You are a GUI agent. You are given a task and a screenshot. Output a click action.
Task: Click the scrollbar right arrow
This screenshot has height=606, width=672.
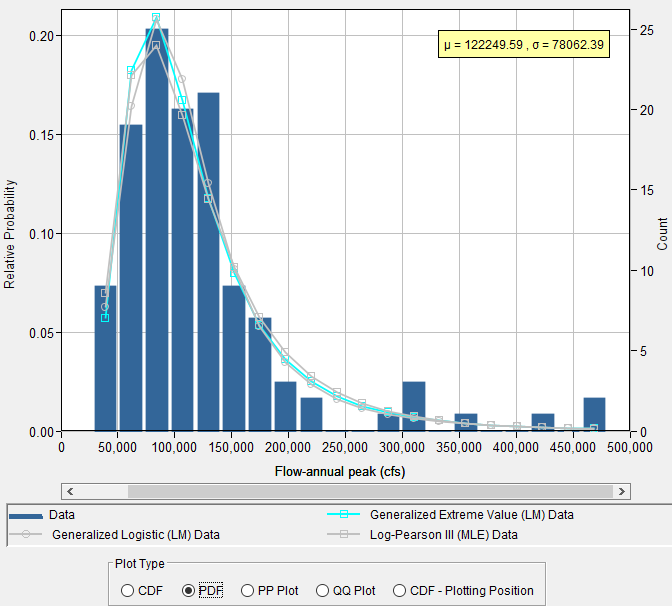coord(621,492)
